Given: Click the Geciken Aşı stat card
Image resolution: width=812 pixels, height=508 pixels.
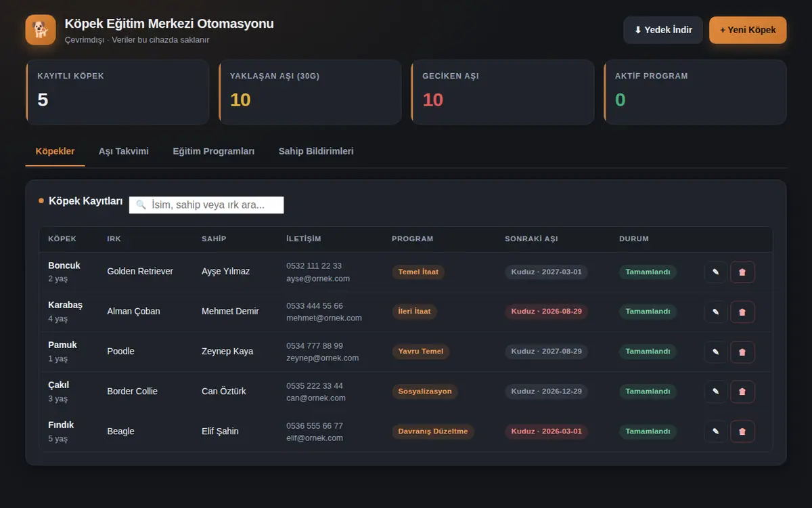Looking at the screenshot, I should (x=502, y=92).
